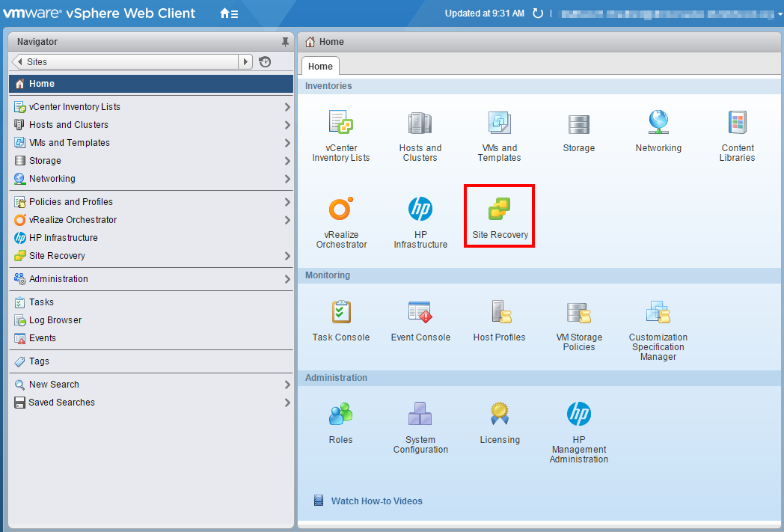Click the Navigator panel title

(x=37, y=42)
